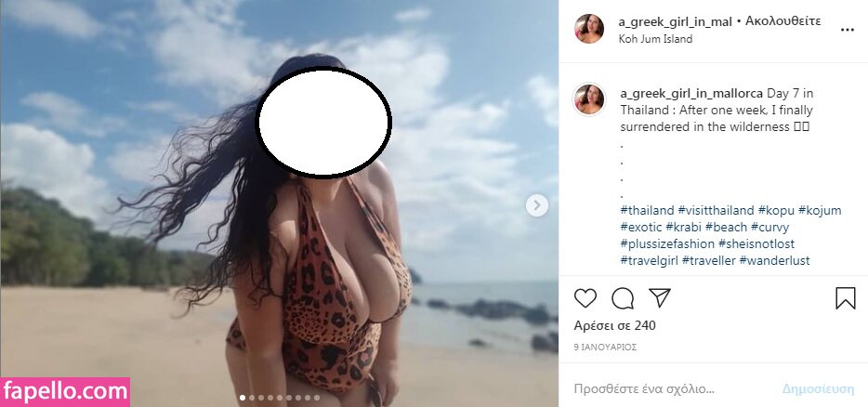Click the avatar next to the caption
Screen dimensions: 868x407
coord(589,99)
